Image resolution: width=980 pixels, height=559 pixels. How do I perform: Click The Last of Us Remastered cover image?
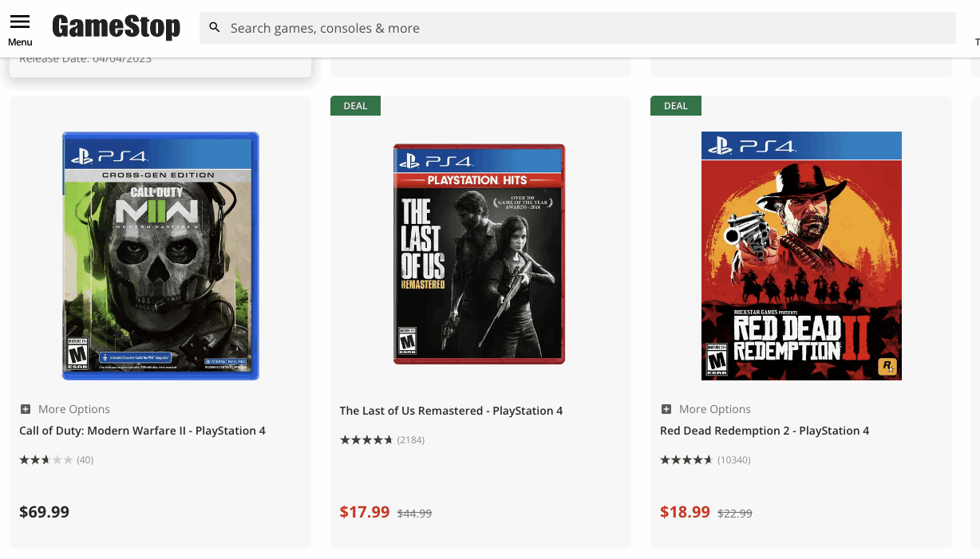479,254
